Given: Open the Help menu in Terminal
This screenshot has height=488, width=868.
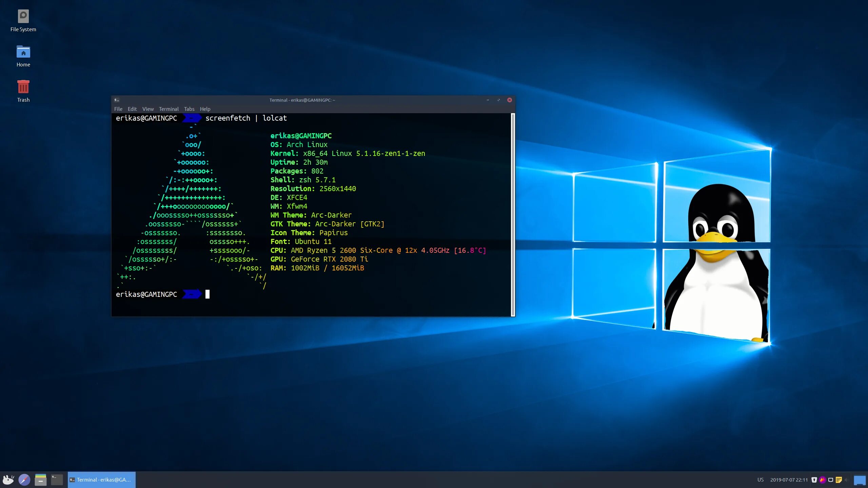Looking at the screenshot, I should [x=205, y=109].
